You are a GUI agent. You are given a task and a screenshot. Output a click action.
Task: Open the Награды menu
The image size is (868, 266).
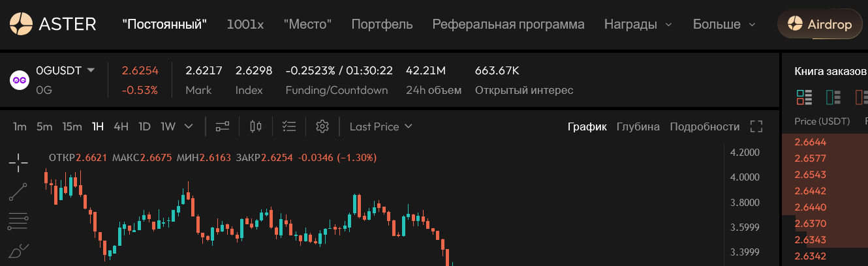click(x=638, y=25)
